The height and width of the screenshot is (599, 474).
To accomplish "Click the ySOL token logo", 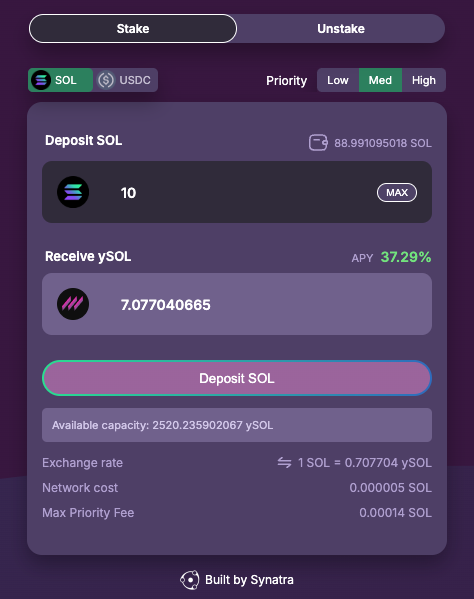I will coord(73,304).
